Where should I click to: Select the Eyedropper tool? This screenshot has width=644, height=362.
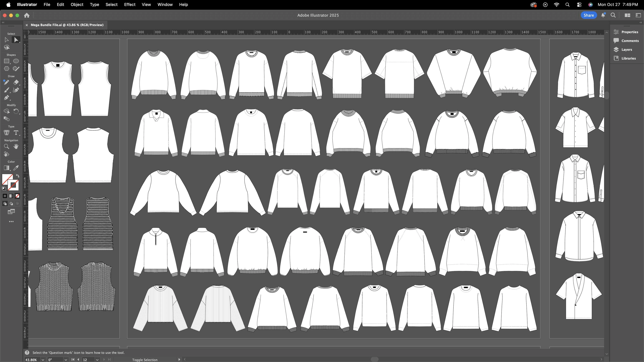(16, 168)
